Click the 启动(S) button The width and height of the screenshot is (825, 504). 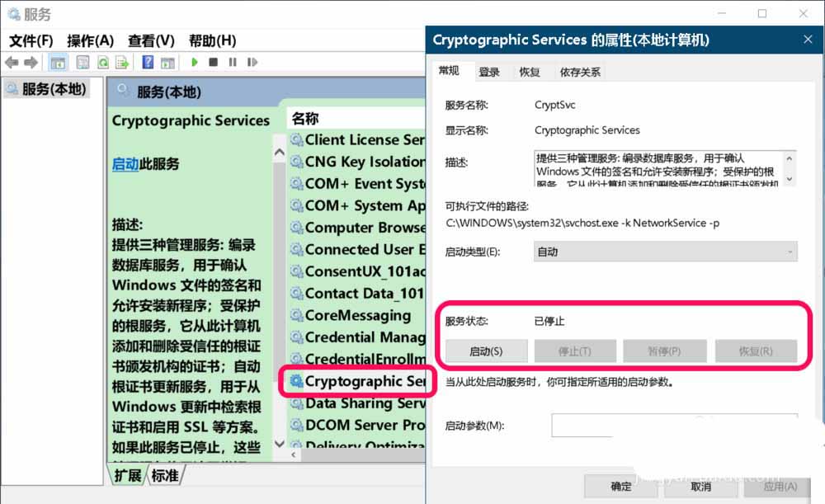click(x=486, y=351)
